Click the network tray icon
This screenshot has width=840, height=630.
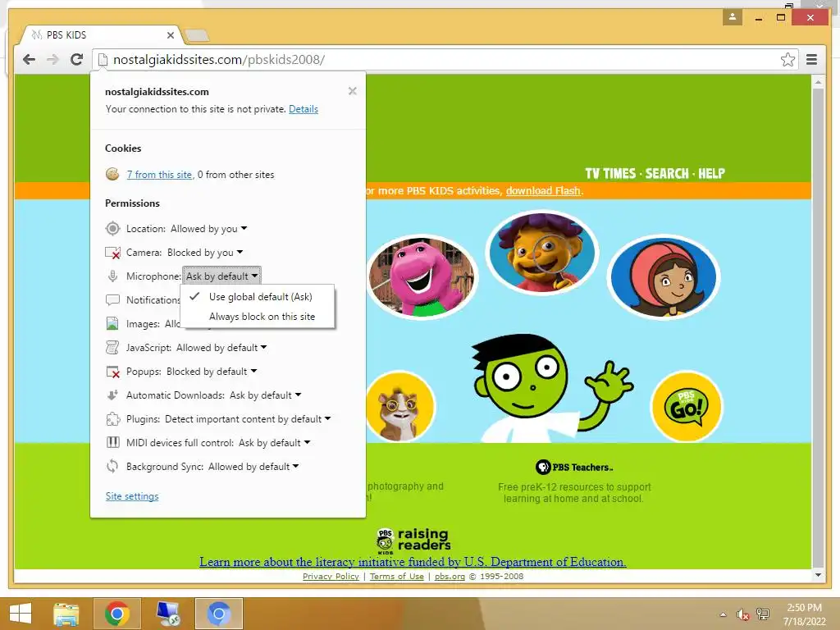pyautogui.click(x=762, y=614)
